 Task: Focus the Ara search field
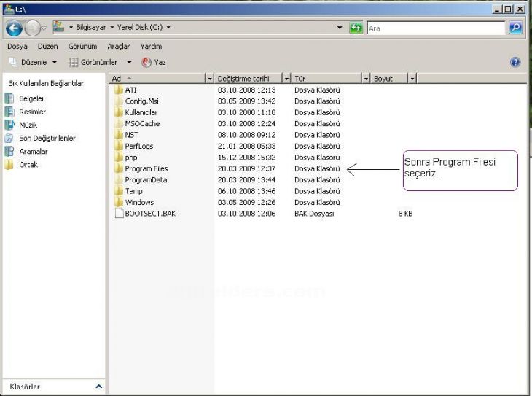(436, 28)
